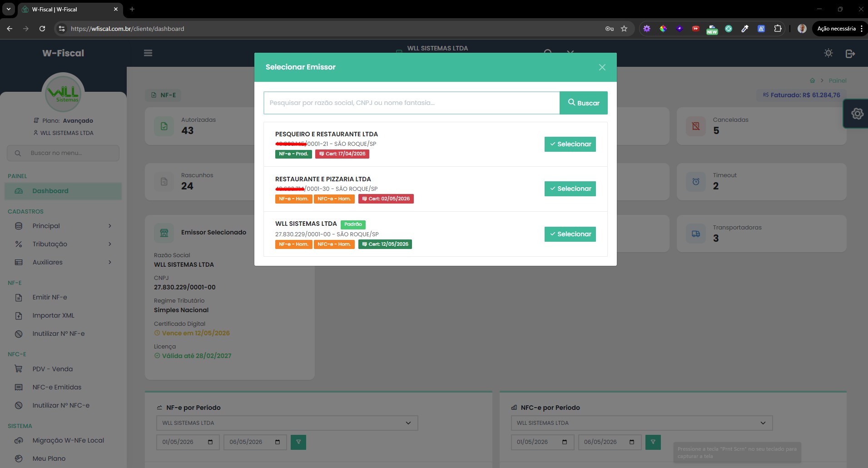Open a new browser tab
This screenshot has width=868, height=468.
(132, 9)
